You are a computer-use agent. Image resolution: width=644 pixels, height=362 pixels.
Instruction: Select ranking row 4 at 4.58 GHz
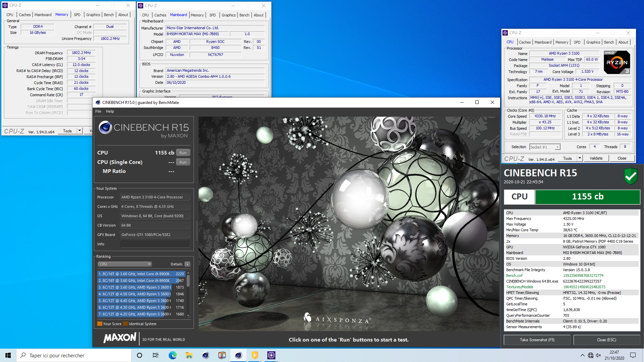tap(141, 294)
